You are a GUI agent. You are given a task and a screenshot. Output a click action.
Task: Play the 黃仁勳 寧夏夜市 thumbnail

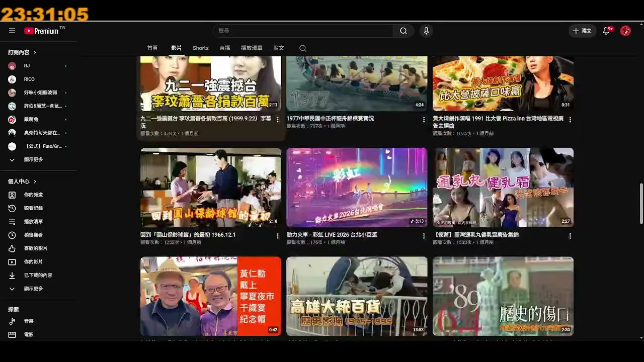click(211, 296)
